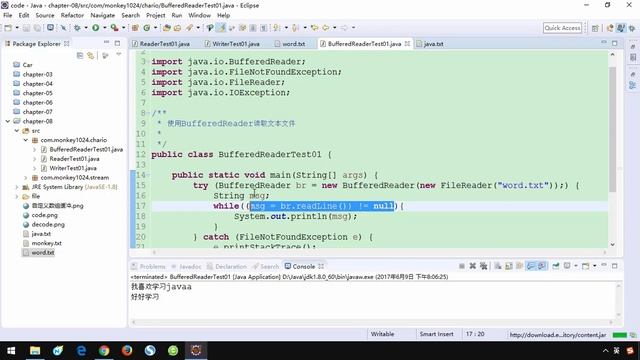Click the New Java Package icon

[x=135, y=28]
